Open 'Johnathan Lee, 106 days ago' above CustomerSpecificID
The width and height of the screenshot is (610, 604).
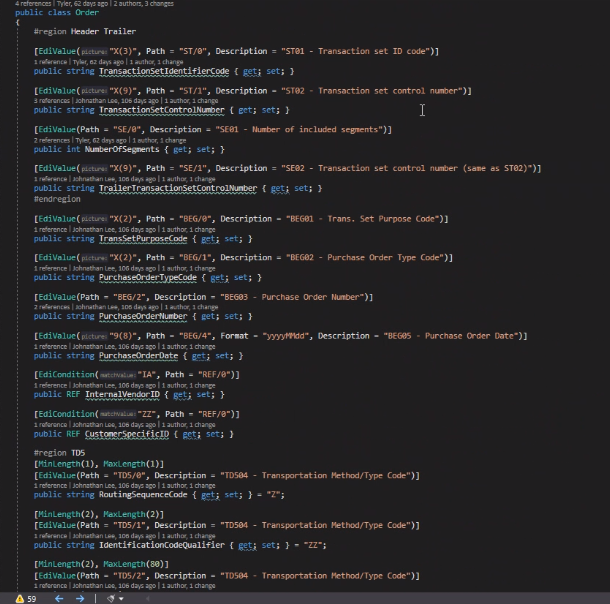click(x=114, y=425)
